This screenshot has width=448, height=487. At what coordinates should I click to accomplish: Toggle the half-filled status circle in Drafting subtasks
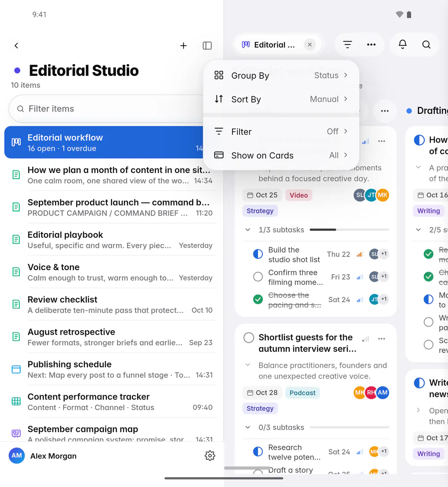click(428, 299)
